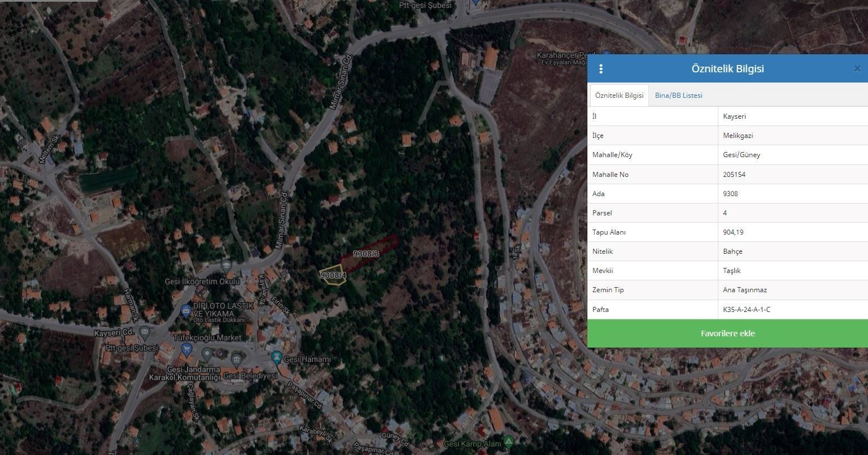Open the three-dot menu in panel header

(x=600, y=69)
